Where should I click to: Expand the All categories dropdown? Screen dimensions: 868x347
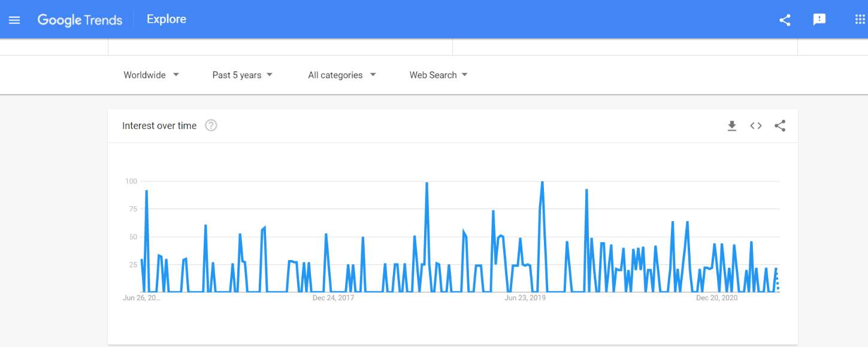click(341, 75)
